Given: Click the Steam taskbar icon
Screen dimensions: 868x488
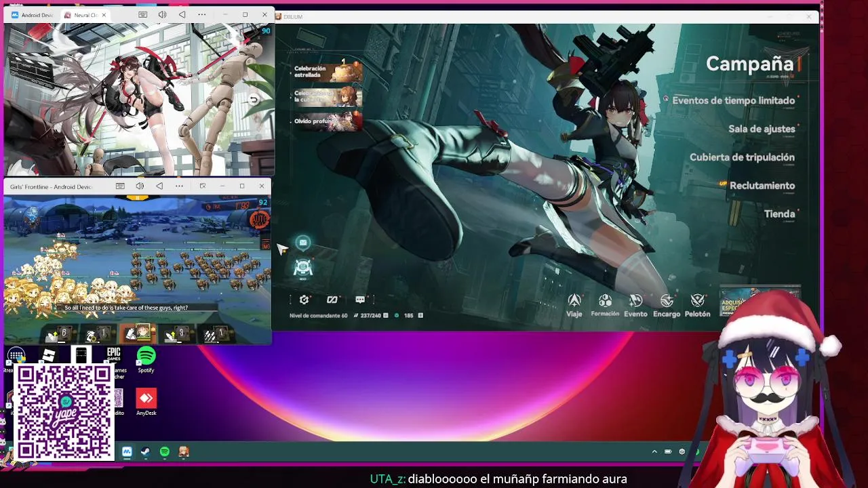Looking at the screenshot, I should [x=145, y=451].
